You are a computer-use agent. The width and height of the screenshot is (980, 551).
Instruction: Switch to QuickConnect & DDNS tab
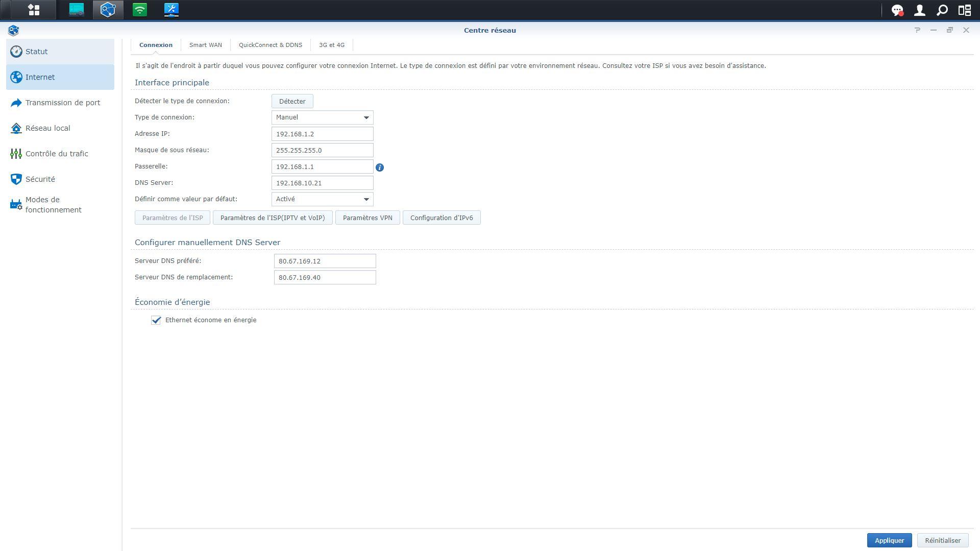[270, 45]
